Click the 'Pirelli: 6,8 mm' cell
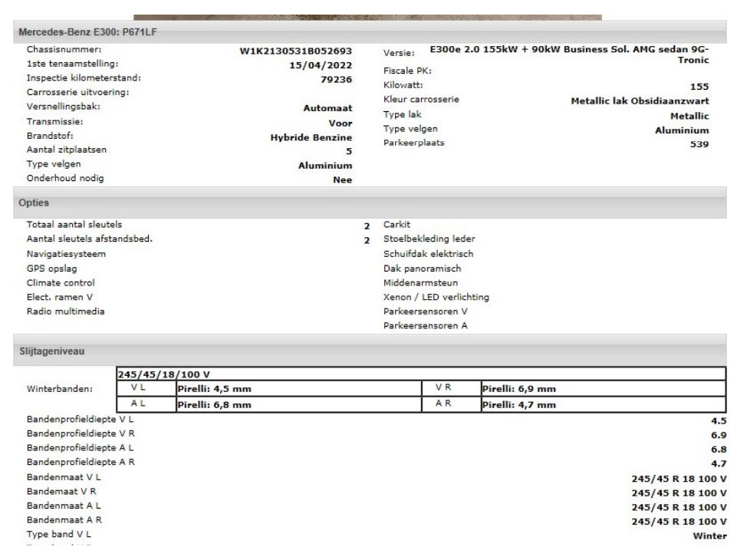The width and height of the screenshot is (747, 560). (x=298, y=404)
